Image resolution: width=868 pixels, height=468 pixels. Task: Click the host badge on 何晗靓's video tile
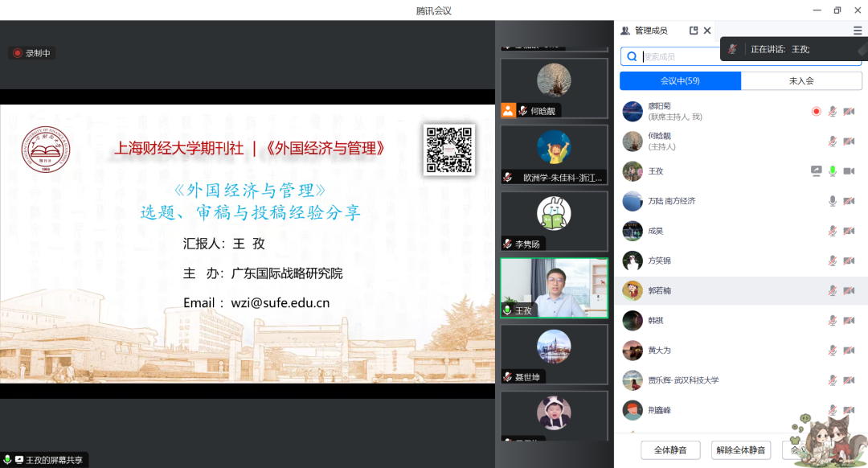tap(508, 111)
